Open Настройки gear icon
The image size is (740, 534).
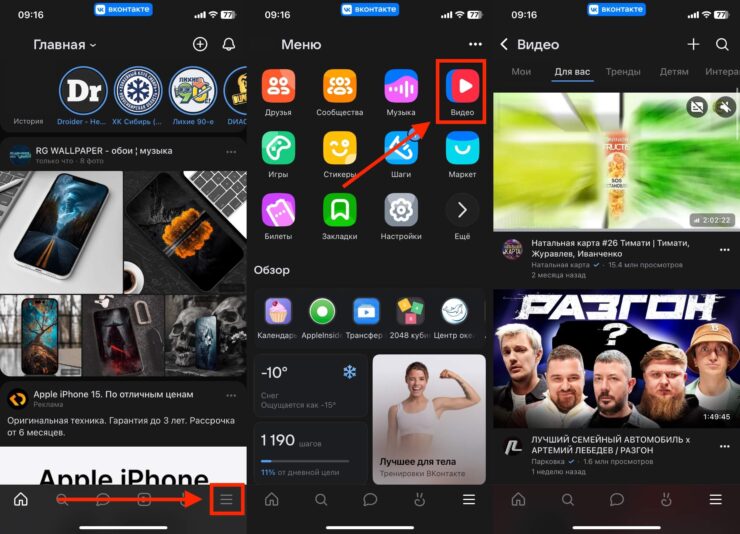pyautogui.click(x=401, y=210)
